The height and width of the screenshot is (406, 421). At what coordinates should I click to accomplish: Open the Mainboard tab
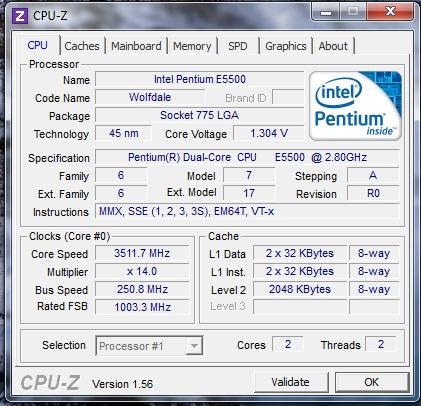click(x=136, y=46)
